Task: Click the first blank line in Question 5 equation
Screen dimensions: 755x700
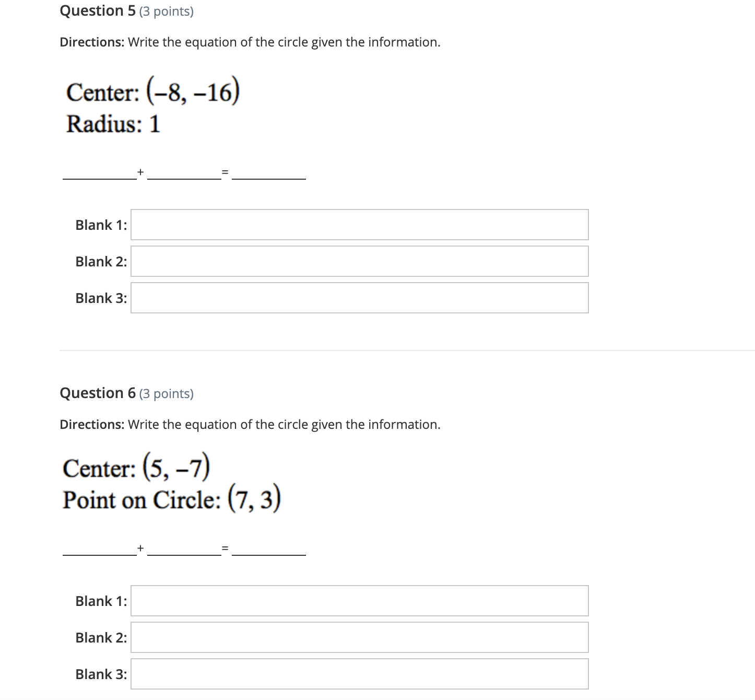Action: [x=98, y=178]
